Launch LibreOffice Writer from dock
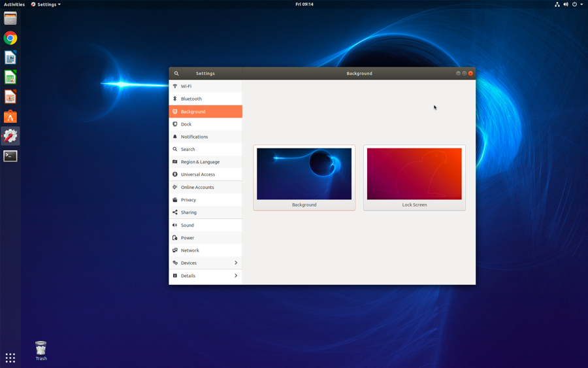Screen dimensions: 588x368 click(x=10, y=58)
